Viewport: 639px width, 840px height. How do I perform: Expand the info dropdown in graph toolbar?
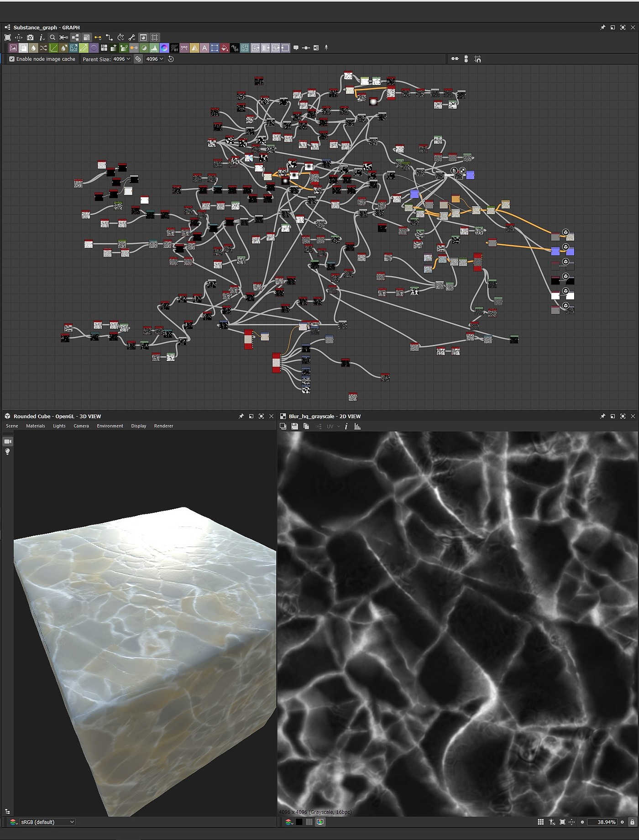pyautogui.click(x=42, y=37)
